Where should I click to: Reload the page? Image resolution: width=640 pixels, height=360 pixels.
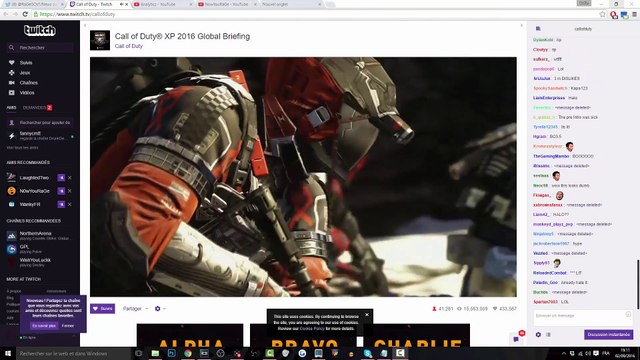pyautogui.click(x=25, y=14)
